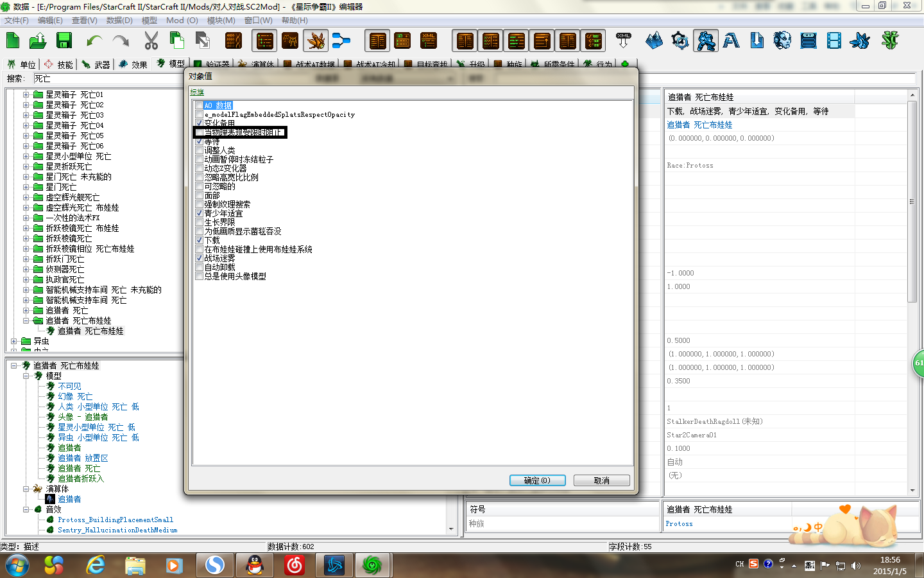Uncheck the 战场迷雾 checkbox
Viewport: 924px width, 578px height.
(x=199, y=258)
